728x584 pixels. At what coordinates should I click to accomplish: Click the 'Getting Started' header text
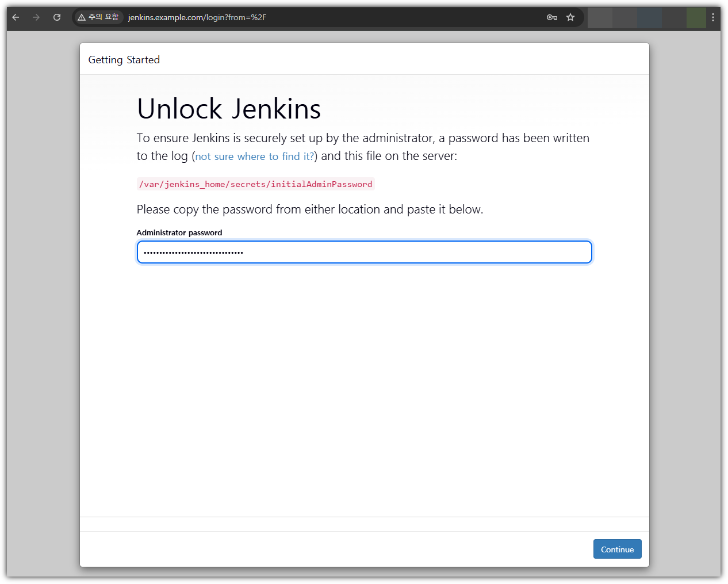click(x=124, y=60)
